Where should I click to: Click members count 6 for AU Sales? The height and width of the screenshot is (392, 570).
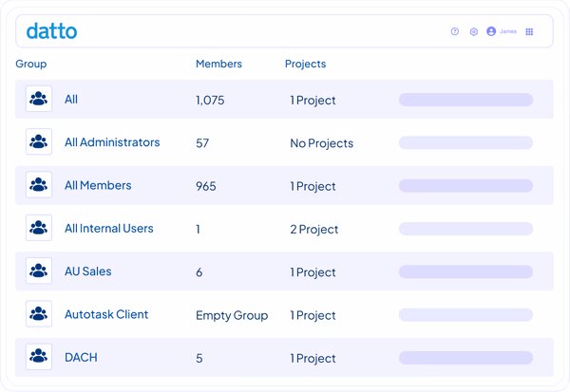(199, 272)
